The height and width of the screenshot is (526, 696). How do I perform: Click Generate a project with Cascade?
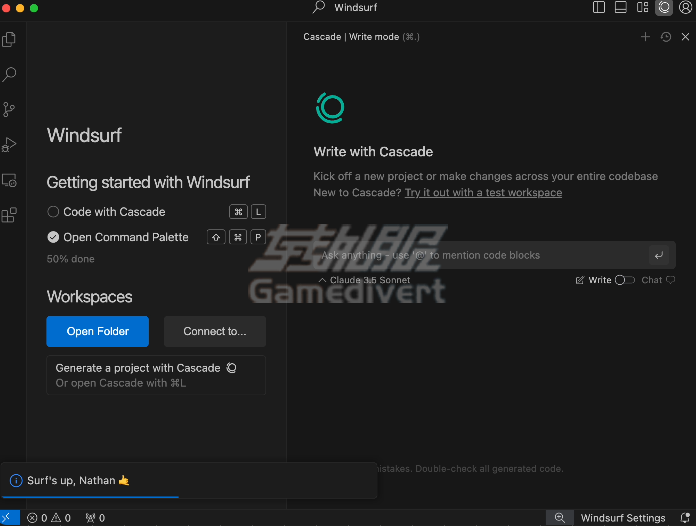point(156,375)
